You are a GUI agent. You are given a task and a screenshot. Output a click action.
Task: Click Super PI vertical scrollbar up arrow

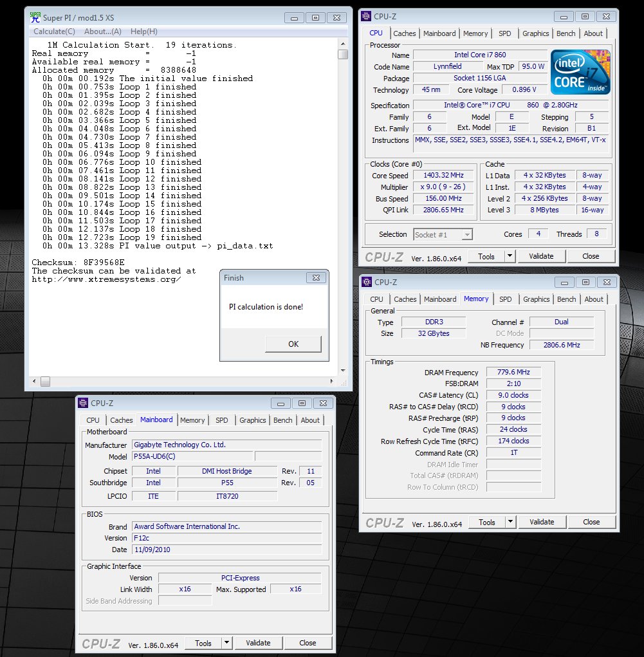click(x=343, y=44)
